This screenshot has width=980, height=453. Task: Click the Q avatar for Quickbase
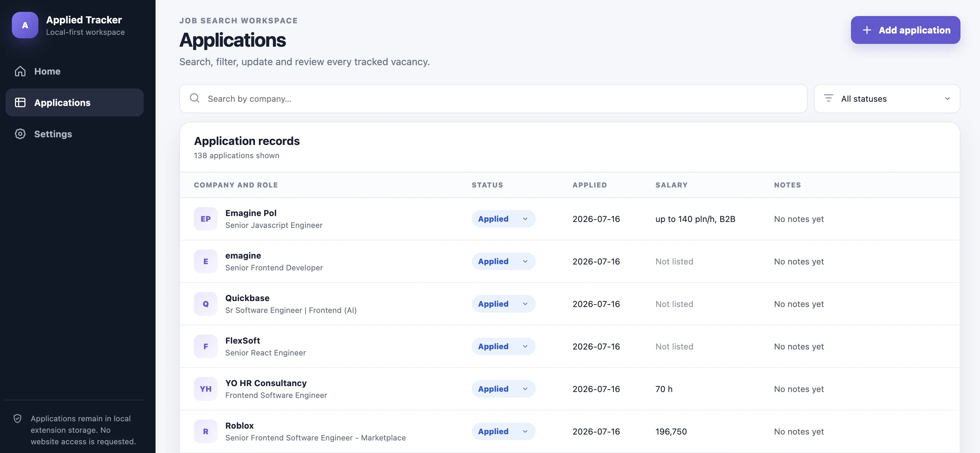pos(205,304)
